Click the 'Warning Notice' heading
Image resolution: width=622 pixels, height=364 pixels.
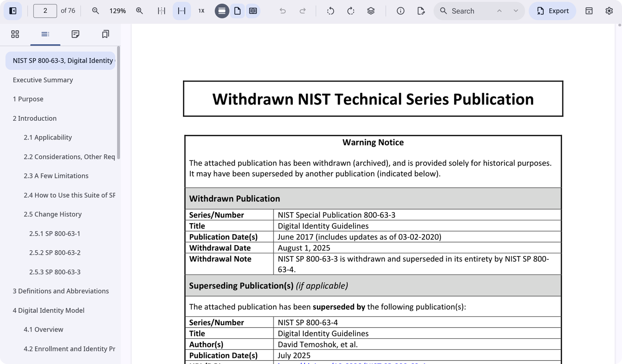pyautogui.click(x=373, y=142)
